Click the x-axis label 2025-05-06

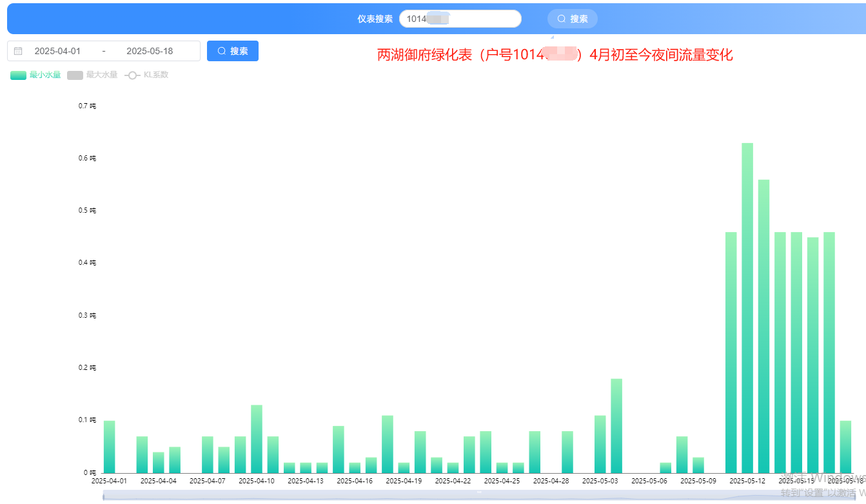tap(649, 481)
